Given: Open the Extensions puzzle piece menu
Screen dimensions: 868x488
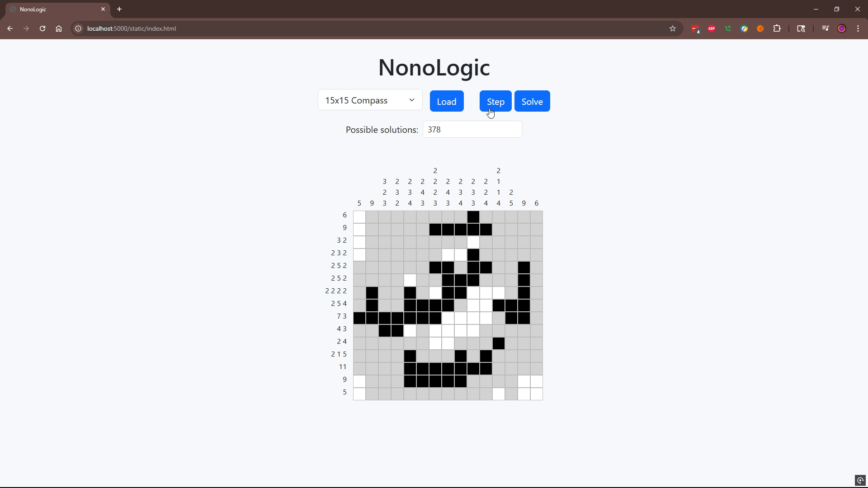Looking at the screenshot, I should 777,28.
